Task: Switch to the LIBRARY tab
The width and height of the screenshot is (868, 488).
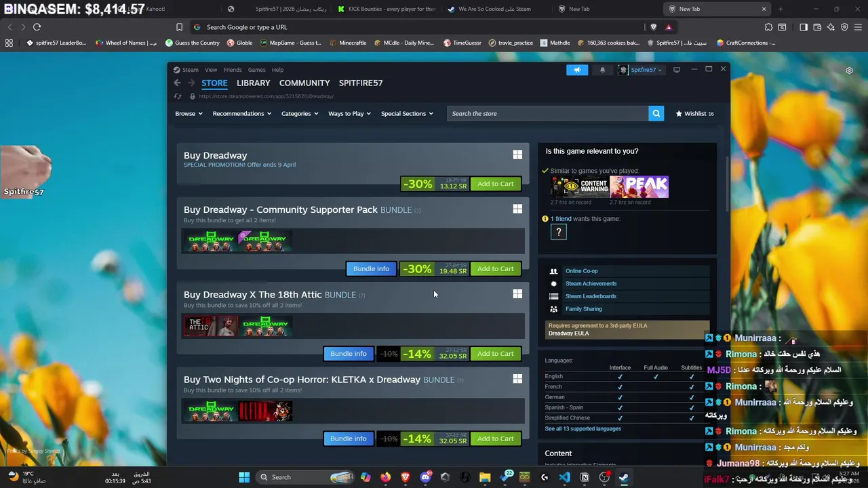Action: [x=254, y=83]
